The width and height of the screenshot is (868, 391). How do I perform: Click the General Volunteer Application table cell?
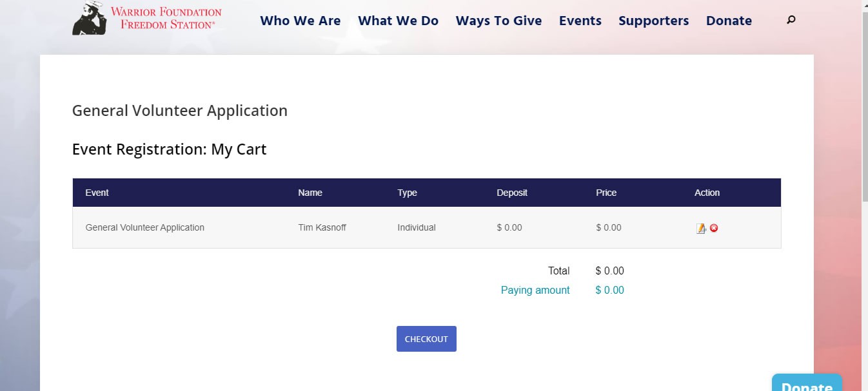(144, 227)
